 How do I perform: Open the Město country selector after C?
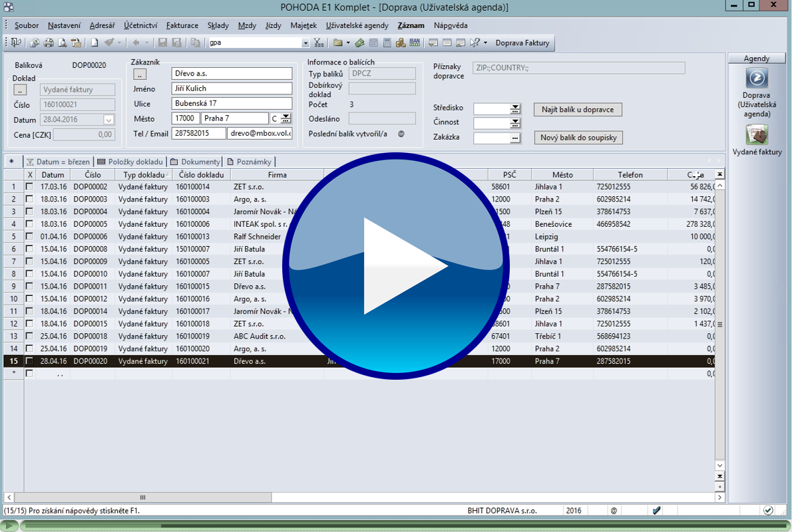[286, 118]
